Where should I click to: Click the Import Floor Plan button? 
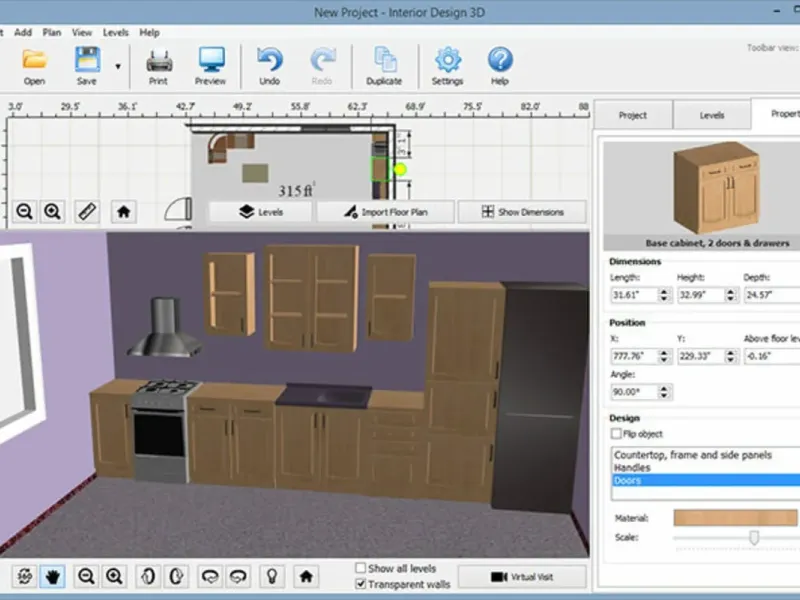[x=386, y=212]
